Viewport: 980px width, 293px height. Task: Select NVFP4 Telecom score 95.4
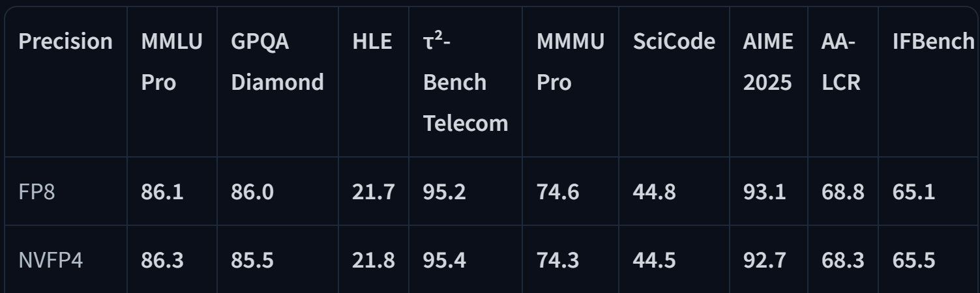(445, 261)
